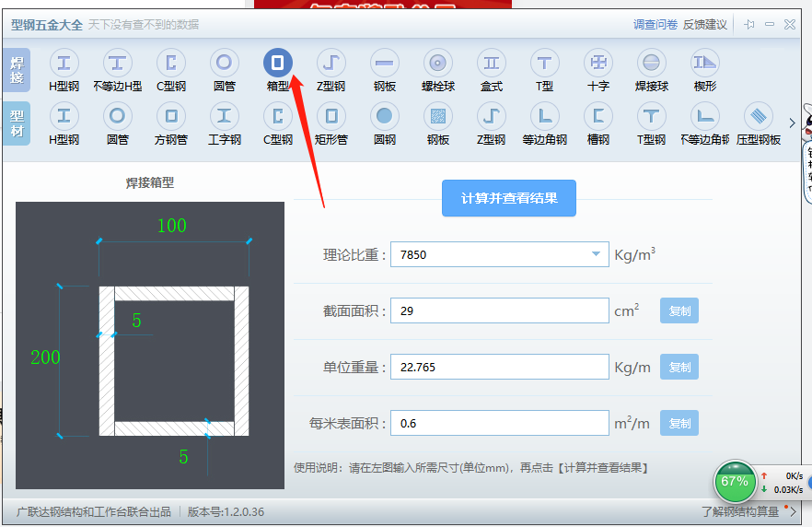The height and width of the screenshot is (527, 812).
Task: Open 了解钢结构算量 link
Action: pyautogui.click(x=740, y=511)
